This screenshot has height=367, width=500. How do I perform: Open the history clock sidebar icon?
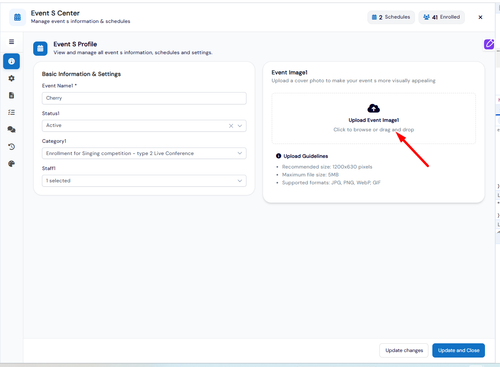11,147
